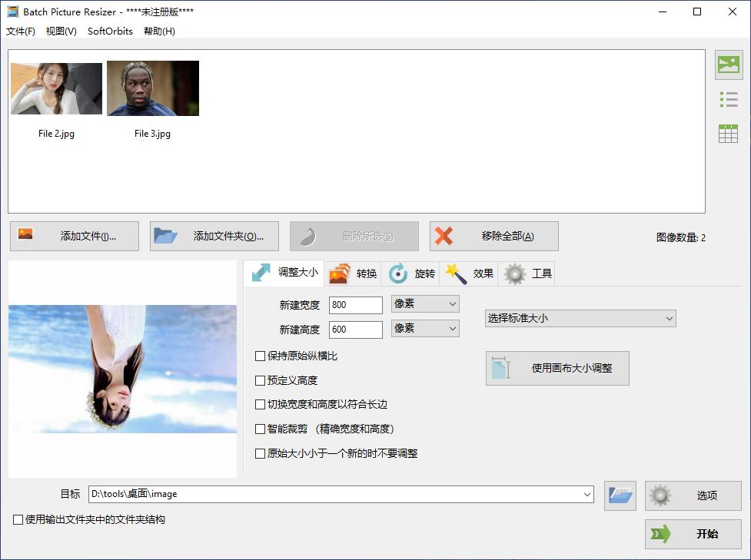Enable 保持原始纵横比 option
Image resolution: width=751 pixels, height=560 pixels.
(x=260, y=355)
